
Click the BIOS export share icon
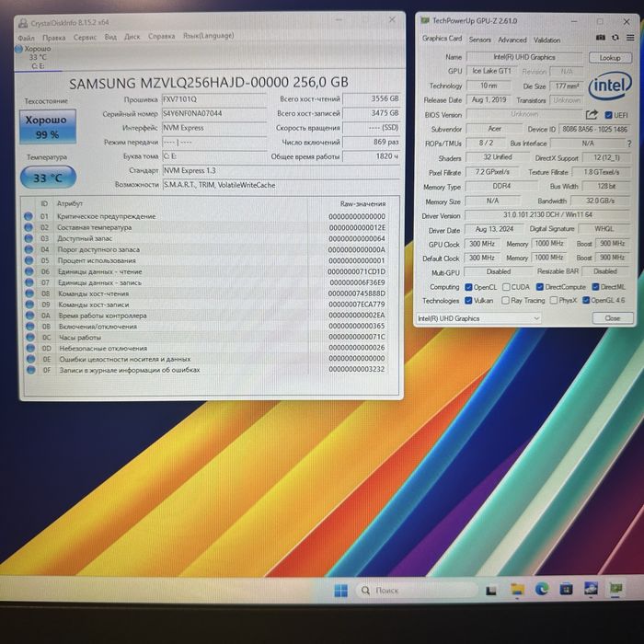(592, 115)
